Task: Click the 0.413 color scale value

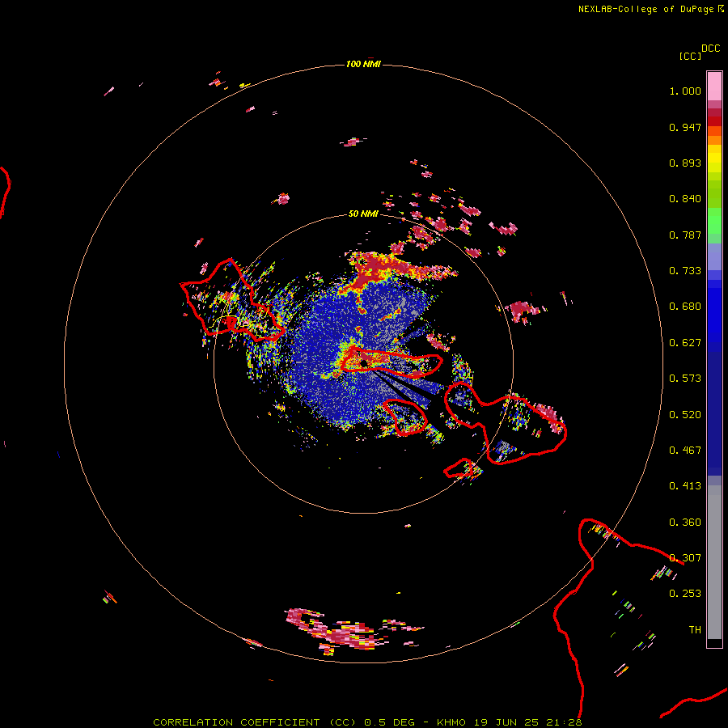Action: tap(685, 486)
